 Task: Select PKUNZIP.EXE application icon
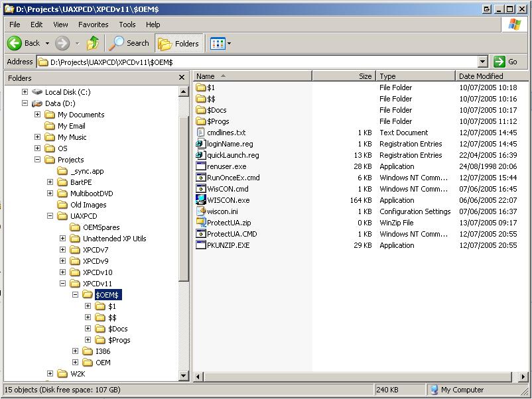201,245
